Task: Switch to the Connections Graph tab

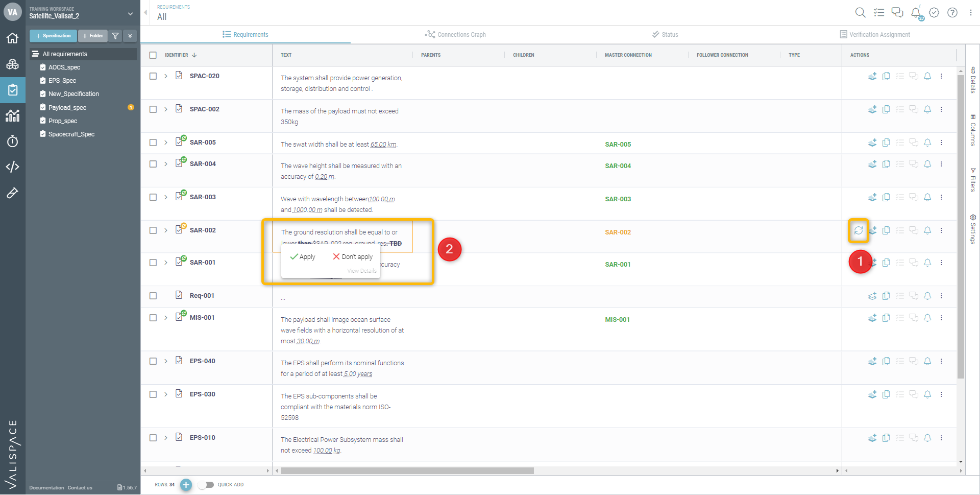Action: click(x=455, y=35)
